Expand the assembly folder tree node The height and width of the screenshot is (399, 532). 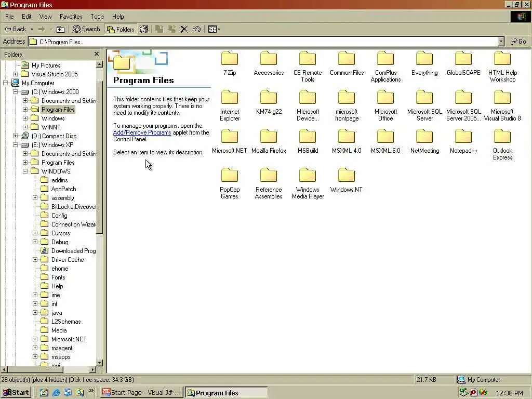35,197
